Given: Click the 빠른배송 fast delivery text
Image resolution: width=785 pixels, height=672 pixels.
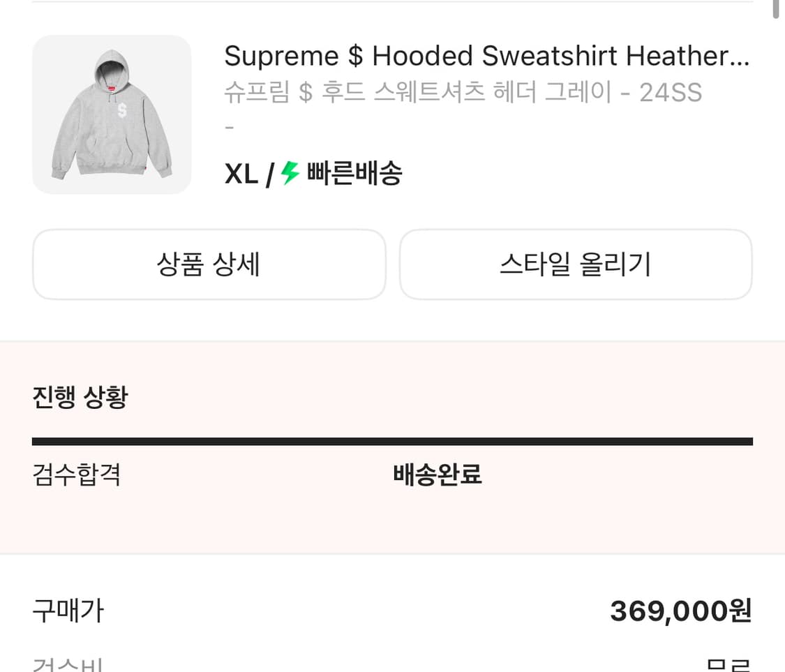Looking at the screenshot, I should 354,173.
